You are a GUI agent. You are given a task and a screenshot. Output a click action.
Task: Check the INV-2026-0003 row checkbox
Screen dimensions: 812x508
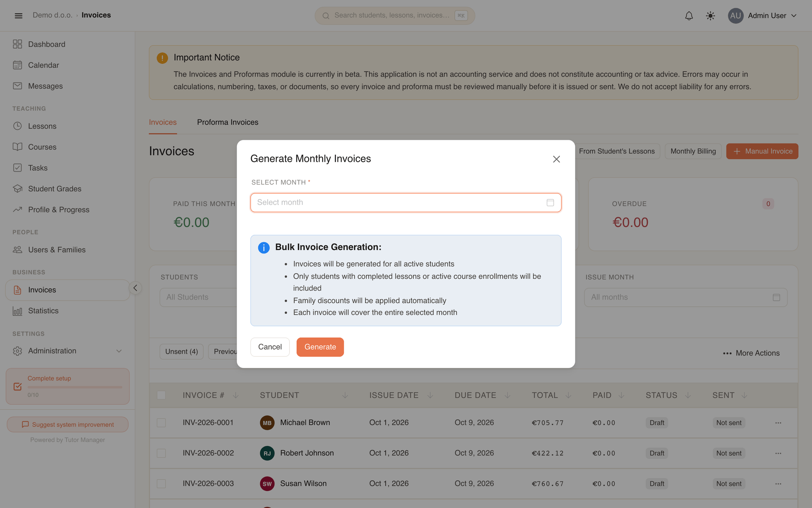click(161, 484)
